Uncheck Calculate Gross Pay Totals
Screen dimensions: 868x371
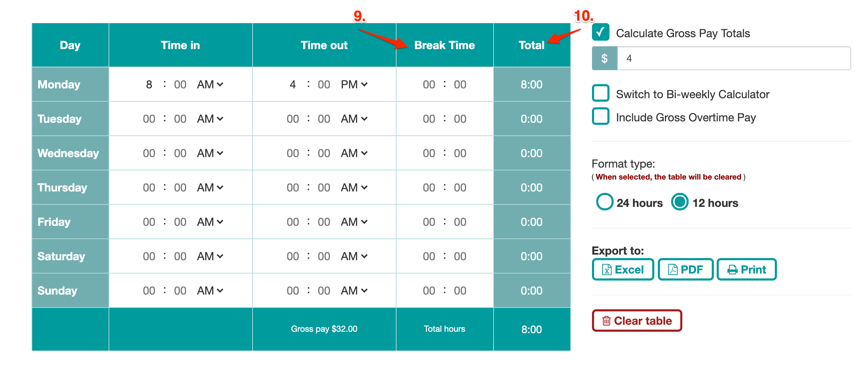click(600, 33)
